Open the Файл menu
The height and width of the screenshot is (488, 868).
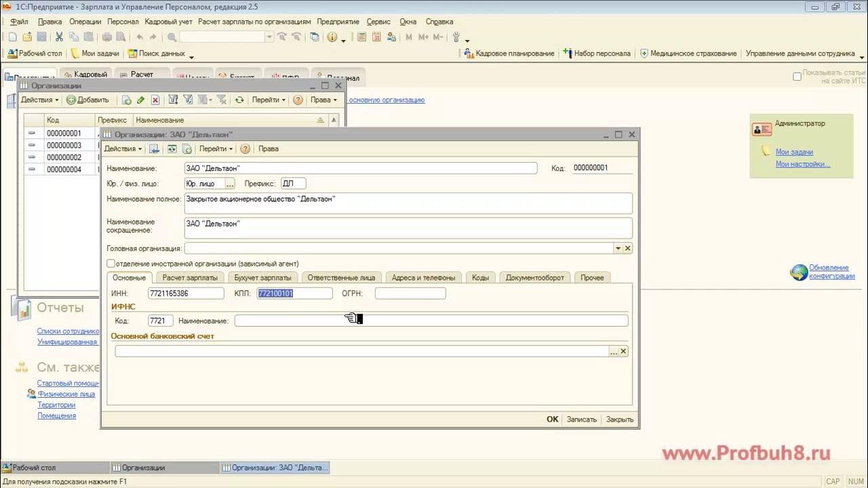pyautogui.click(x=19, y=22)
